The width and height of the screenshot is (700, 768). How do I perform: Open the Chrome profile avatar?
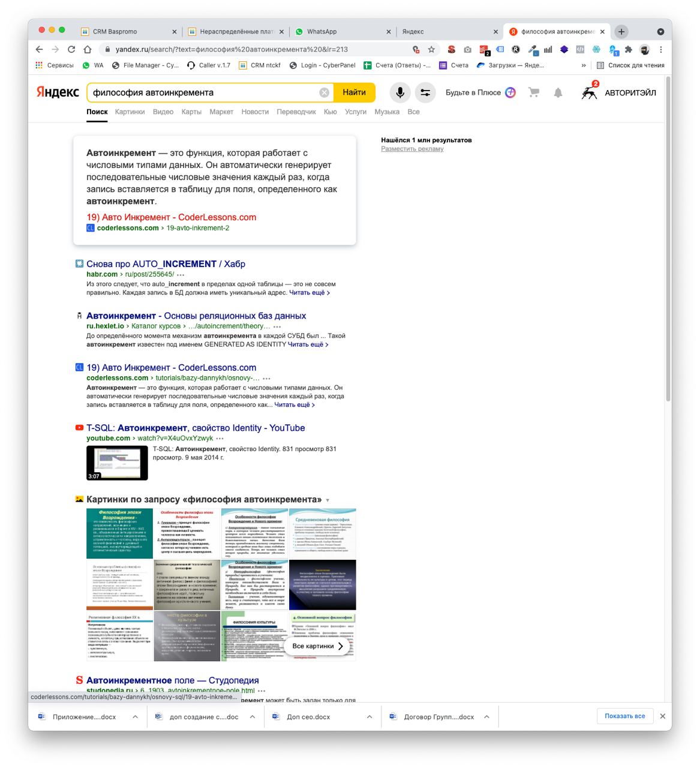point(644,49)
